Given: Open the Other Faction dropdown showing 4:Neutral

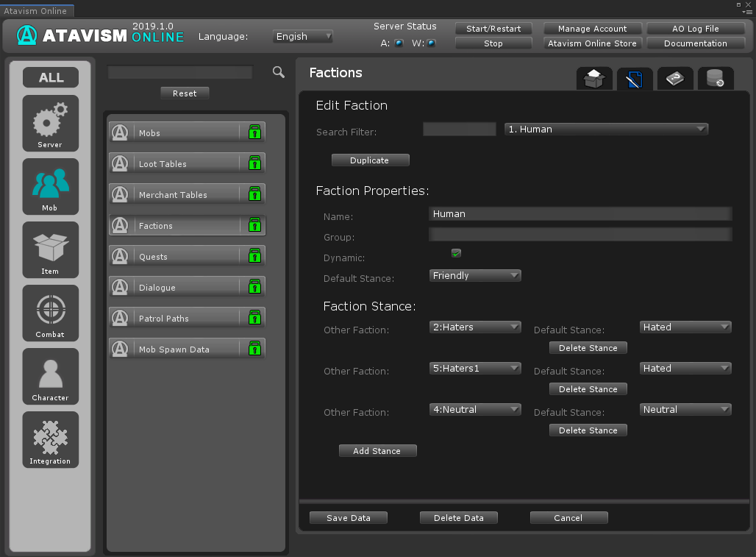Looking at the screenshot, I should (475, 409).
